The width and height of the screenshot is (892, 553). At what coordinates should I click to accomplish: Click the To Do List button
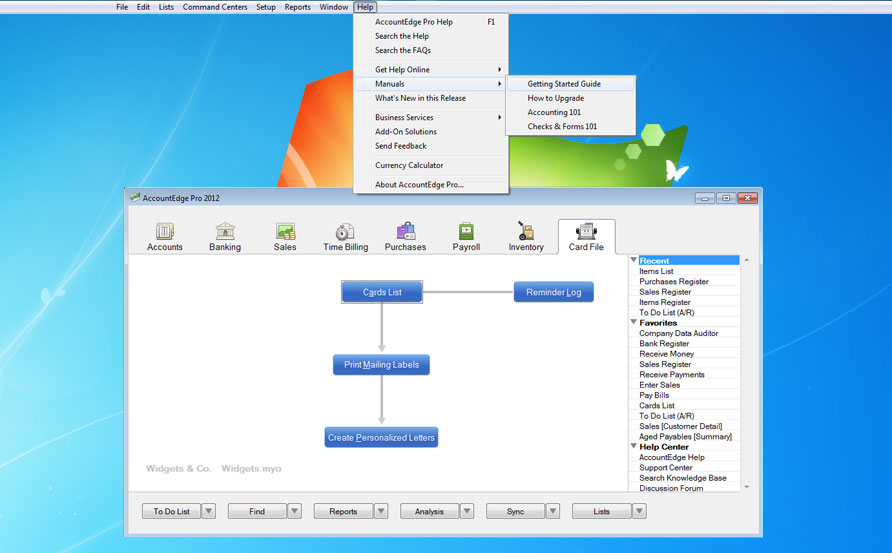point(171,511)
